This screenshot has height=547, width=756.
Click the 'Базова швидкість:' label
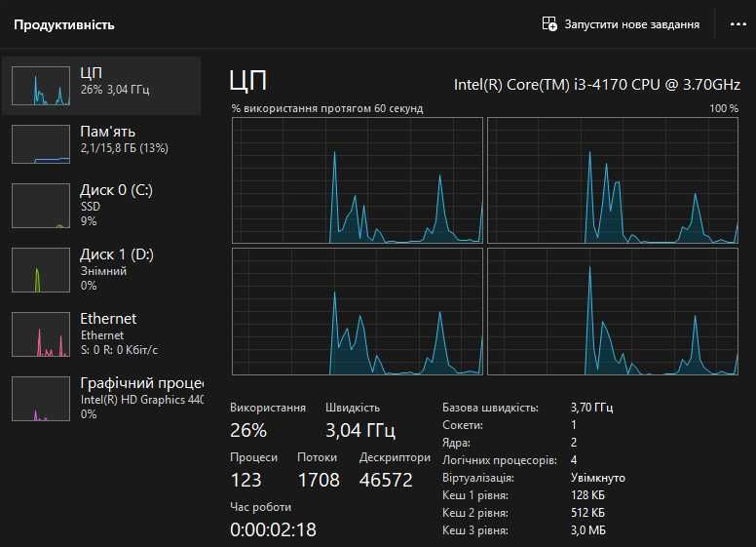click(490, 408)
